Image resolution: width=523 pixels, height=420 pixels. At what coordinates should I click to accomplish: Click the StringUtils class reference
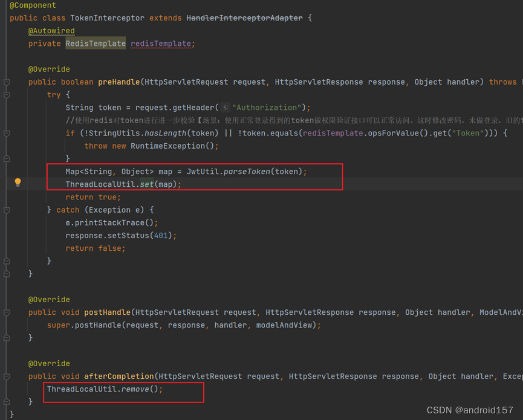coord(114,133)
